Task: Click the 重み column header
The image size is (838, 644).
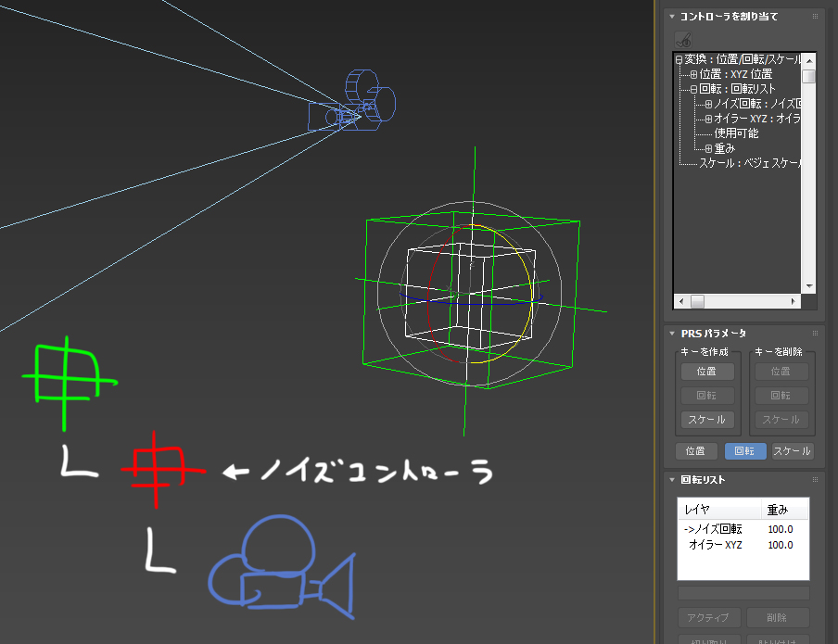Action: point(784,510)
